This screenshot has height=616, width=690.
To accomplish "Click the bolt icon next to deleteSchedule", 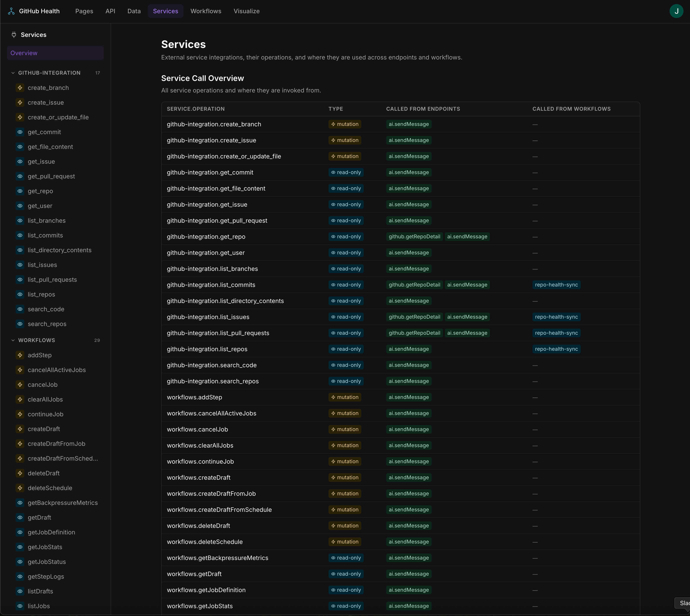I will point(20,488).
